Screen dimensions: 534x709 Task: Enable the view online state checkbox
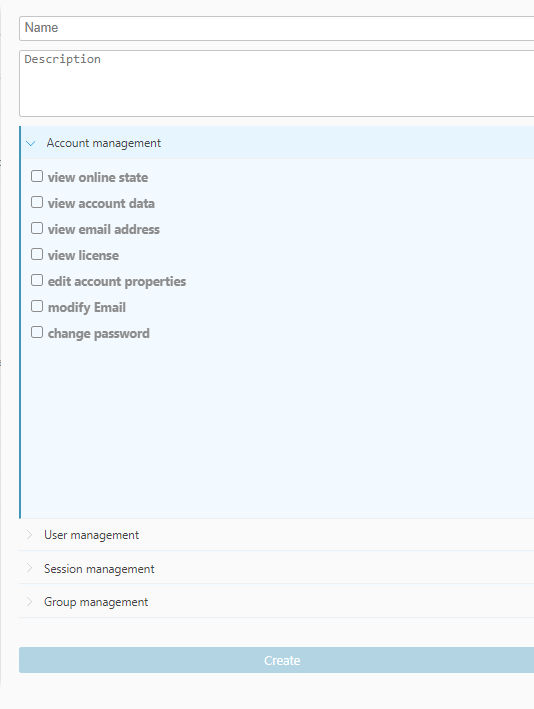point(37,176)
